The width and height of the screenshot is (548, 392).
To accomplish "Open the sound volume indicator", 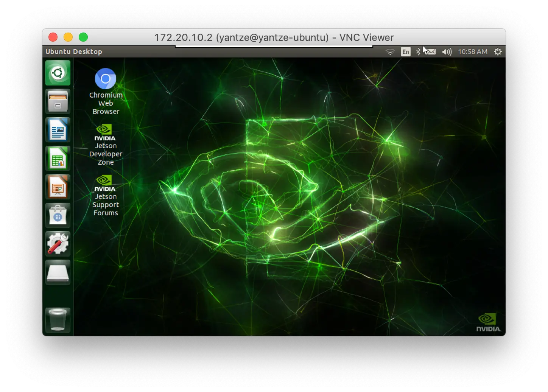I will pyautogui.click(x=447, y=52).
